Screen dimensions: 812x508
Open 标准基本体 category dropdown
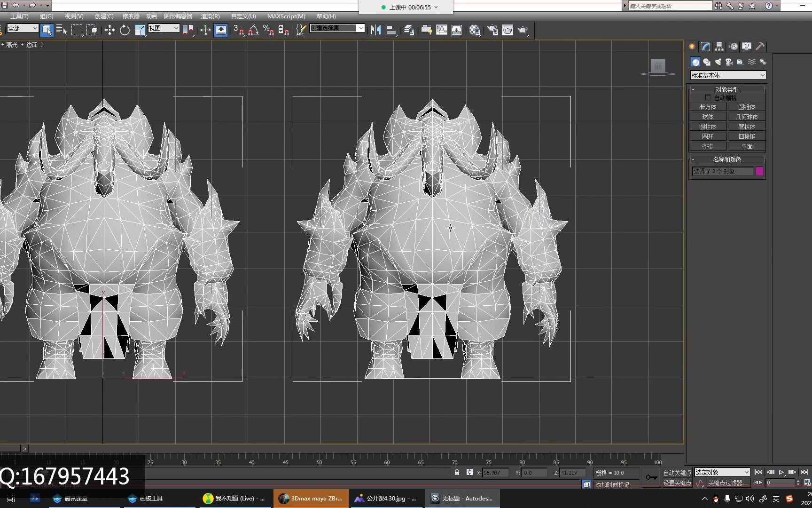[728, 75]
